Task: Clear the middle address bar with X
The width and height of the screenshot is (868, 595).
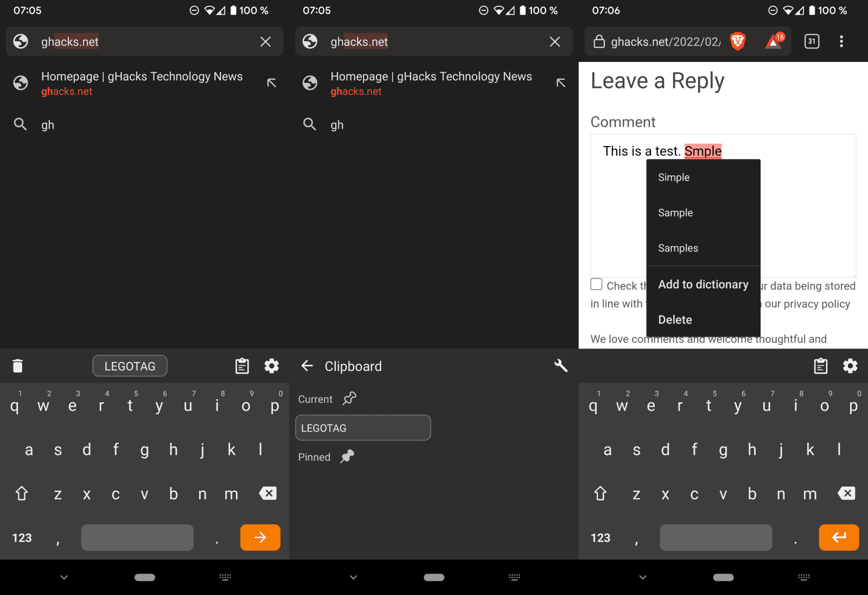Action: [x=554, y=42]
